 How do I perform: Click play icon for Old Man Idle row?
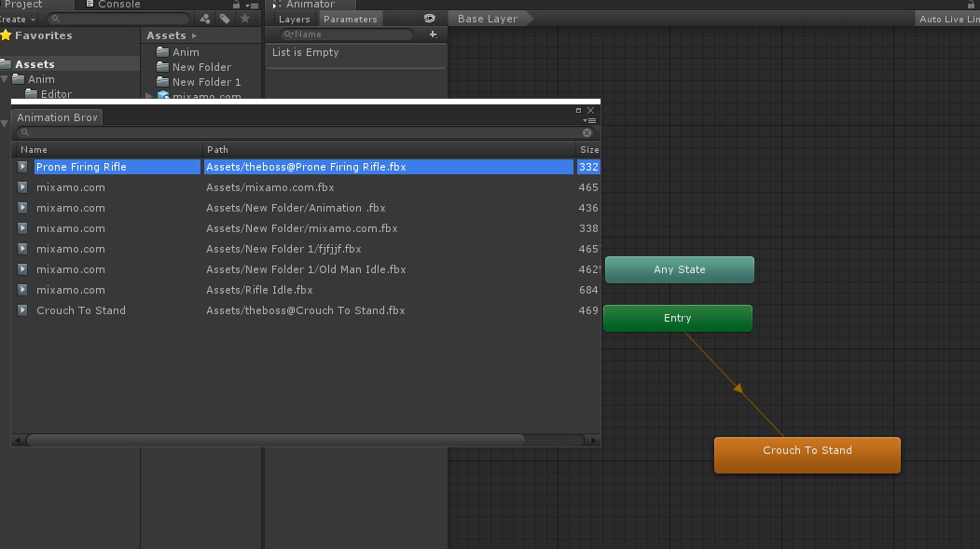(22, 269)
